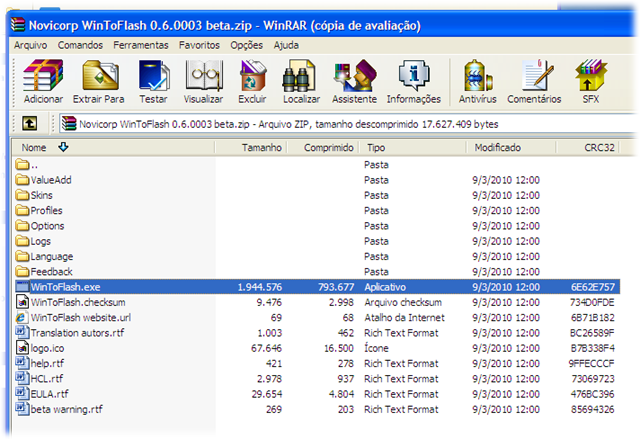Click the 793.677 compressed value
The height and width of the screenshot is (439, 640).
click(336, 287)
